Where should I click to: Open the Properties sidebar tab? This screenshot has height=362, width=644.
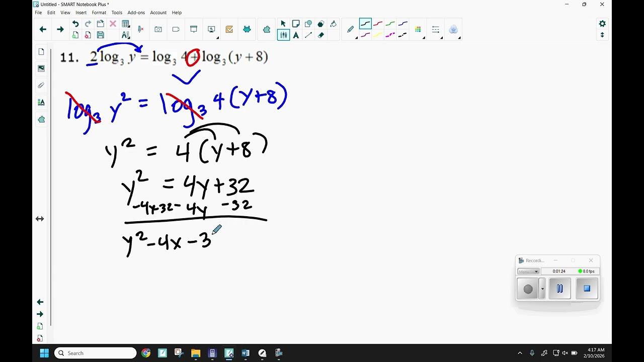pyautogui.click(x=41, y=102)
